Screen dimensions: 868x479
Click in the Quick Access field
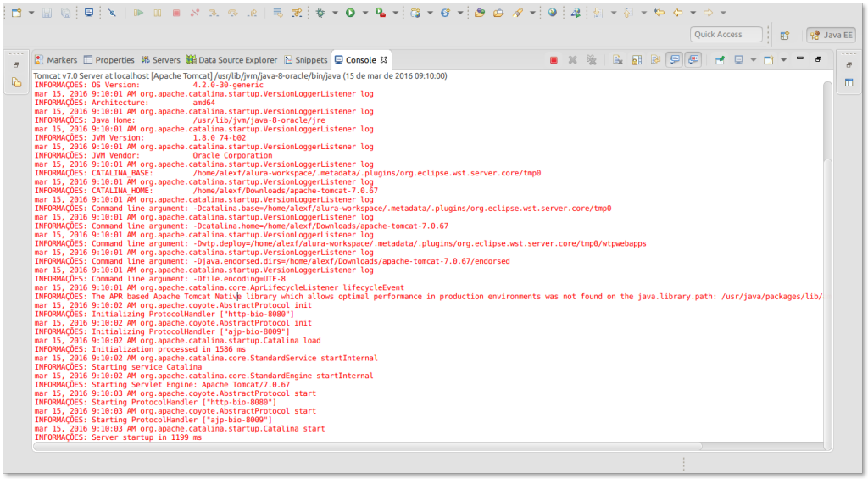tap(726, 34)
